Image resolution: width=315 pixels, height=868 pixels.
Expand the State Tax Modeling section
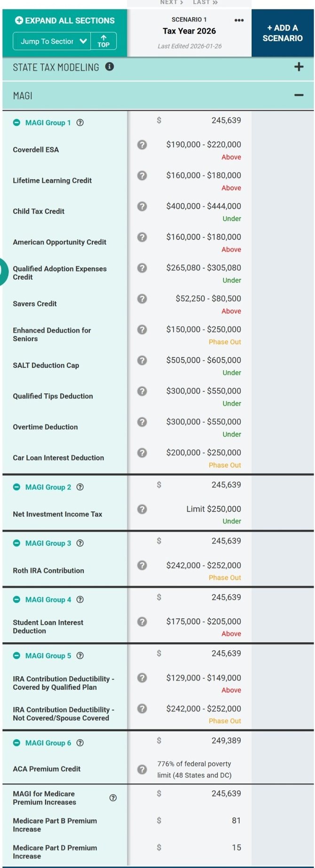[299, 67]
